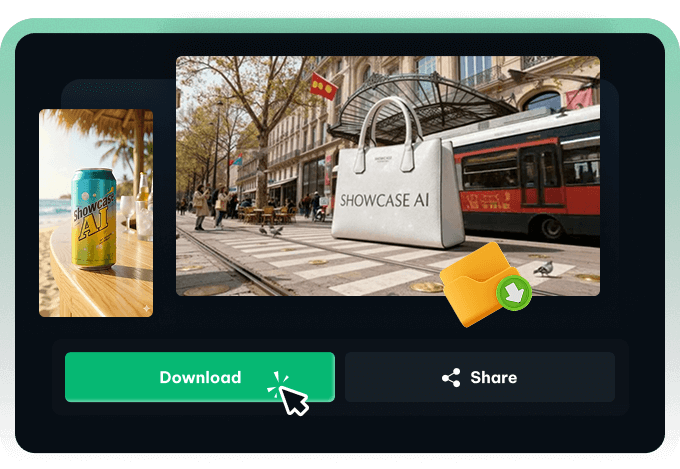Image resolution: width=680 pixels, height=469 pixels.
Task: Click the share icon beside Share text
Action: pyautogui.click(x=451, y=378)
